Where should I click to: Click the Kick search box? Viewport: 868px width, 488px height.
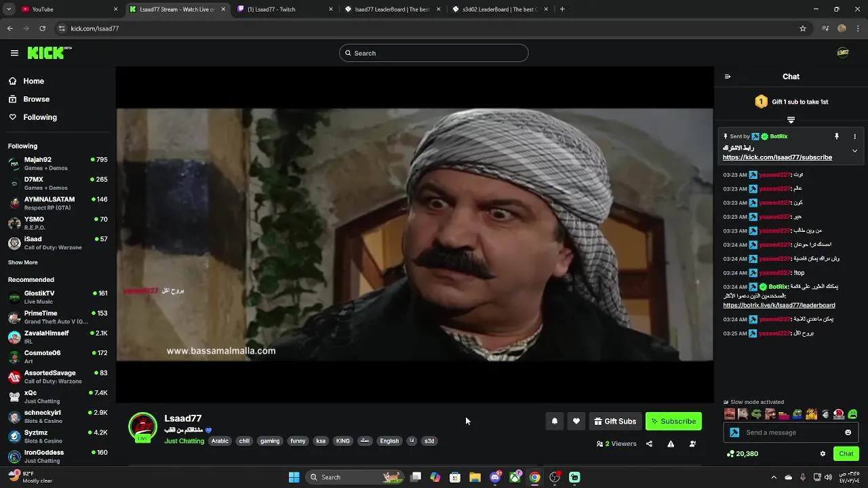(x=434, y=53)
